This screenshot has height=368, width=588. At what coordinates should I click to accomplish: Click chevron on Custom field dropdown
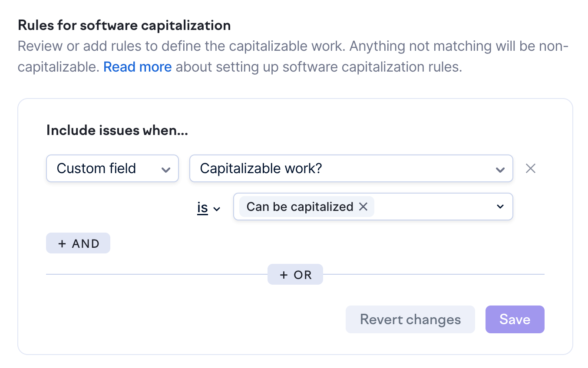(165, 169)
